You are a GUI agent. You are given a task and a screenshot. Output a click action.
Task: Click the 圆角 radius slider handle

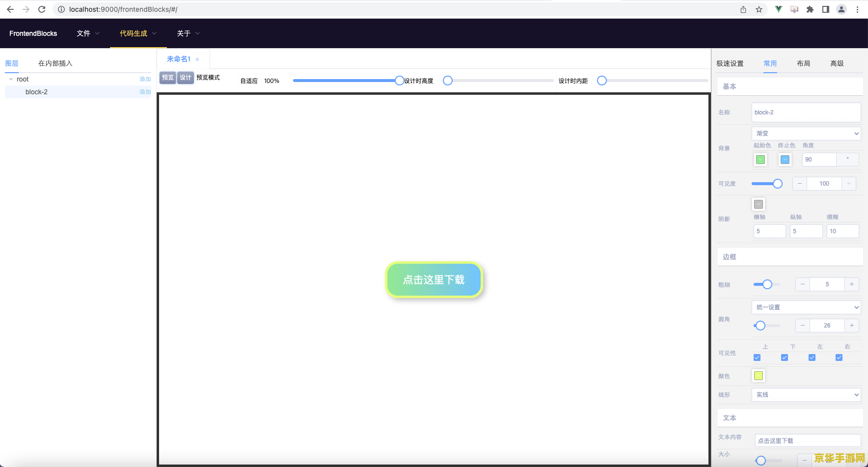760,326
